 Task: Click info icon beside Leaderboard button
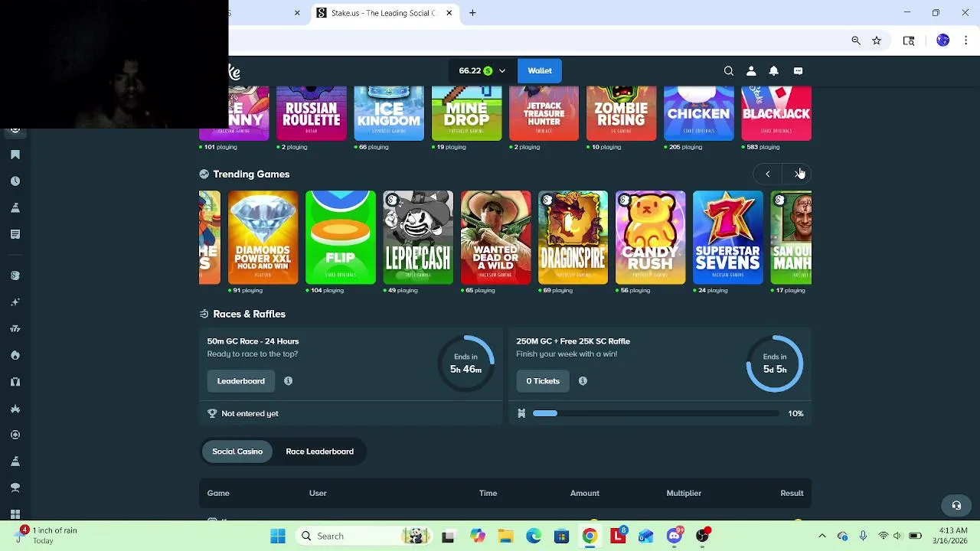(288, 381)
